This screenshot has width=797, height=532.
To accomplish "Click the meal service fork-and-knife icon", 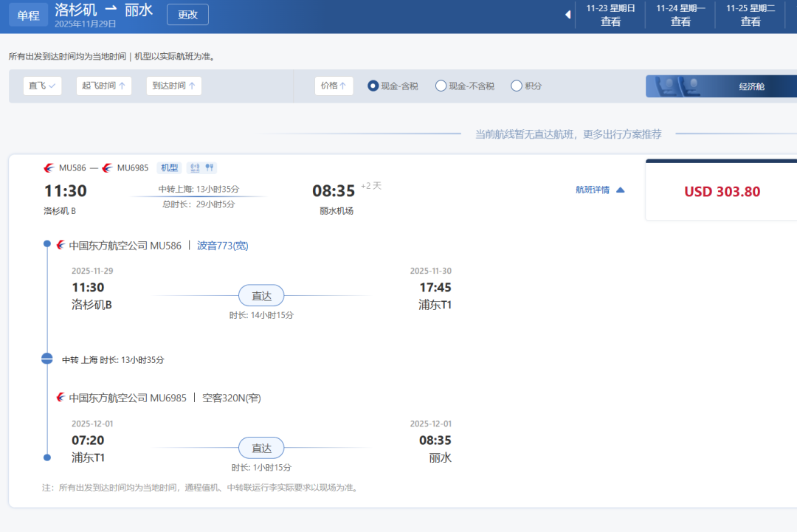I will click(210, 167).
